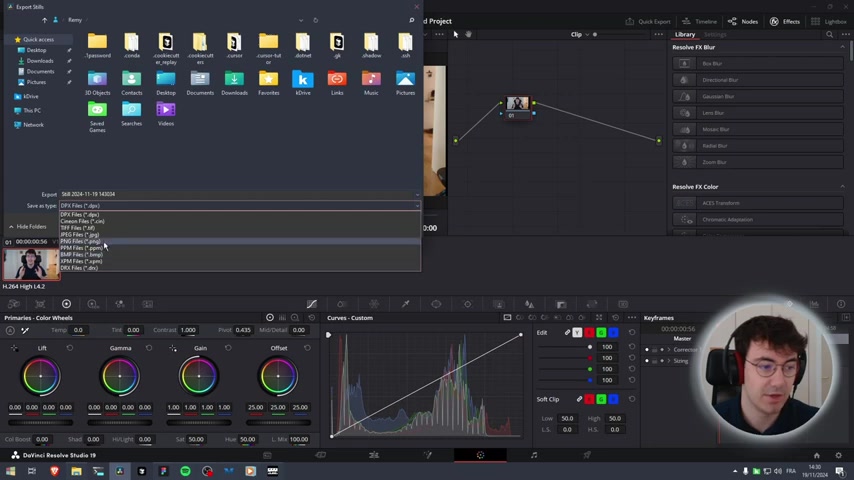
Task: Select DRX Files (*.drx) format option
Action: coord(80,268)
